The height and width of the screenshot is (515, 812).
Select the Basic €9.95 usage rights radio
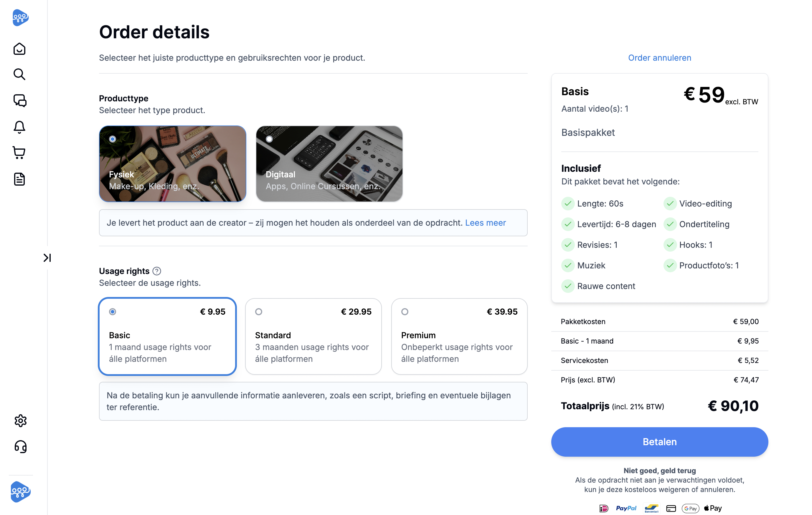pyautogui.click(x=113, y=312)
